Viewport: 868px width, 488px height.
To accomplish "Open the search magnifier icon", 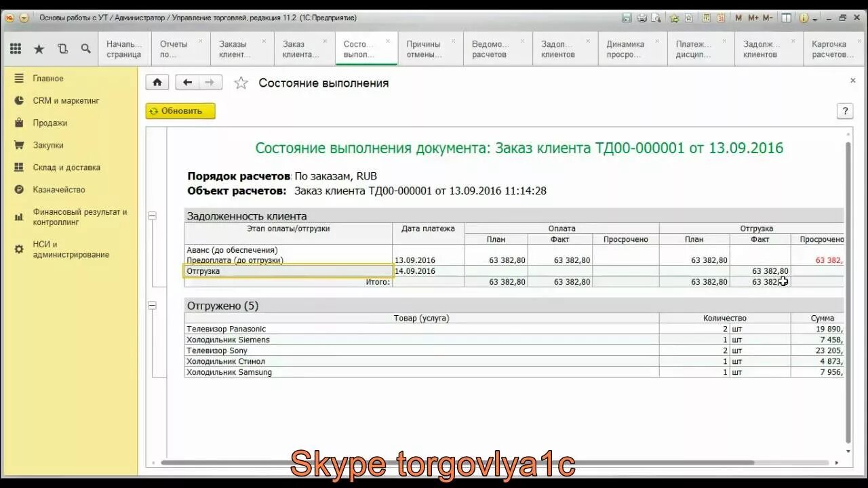I will coord(85,49).
